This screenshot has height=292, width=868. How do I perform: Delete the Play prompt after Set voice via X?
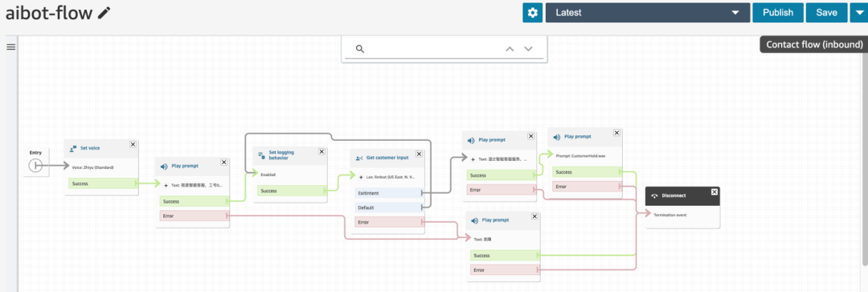click(x=223, y=162)
